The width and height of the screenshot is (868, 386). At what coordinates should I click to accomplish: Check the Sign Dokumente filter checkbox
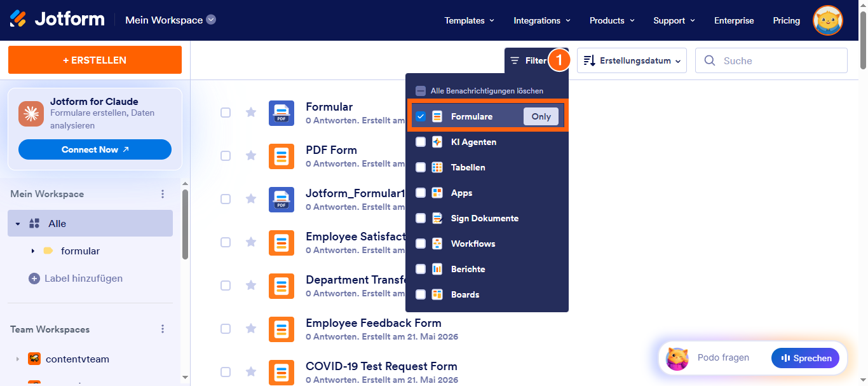(421, 218)
